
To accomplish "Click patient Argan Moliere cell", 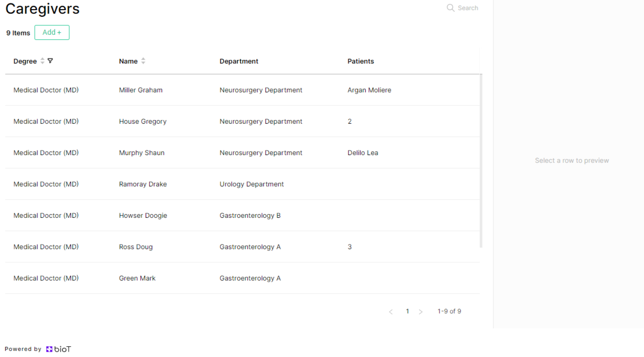I will [369, 90].
